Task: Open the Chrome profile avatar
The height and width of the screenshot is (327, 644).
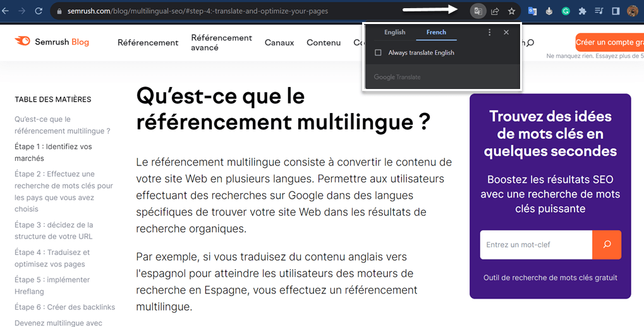Action: 633,11
